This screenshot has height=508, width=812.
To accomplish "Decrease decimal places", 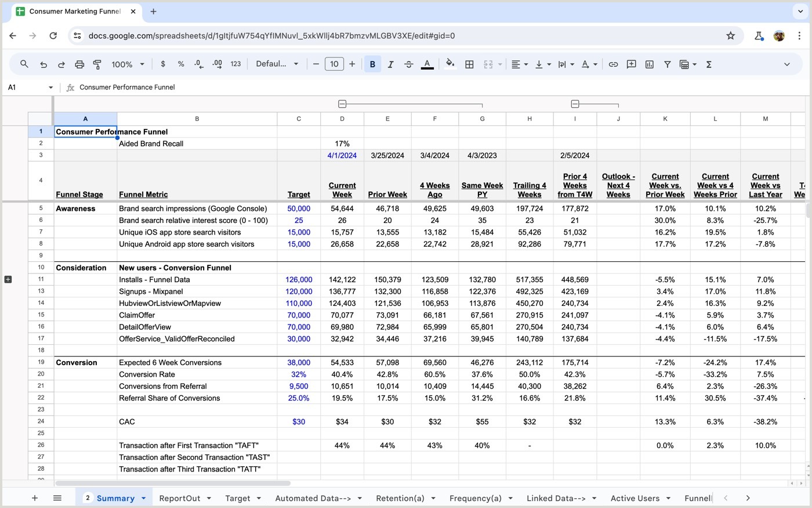I will (199, 64).
